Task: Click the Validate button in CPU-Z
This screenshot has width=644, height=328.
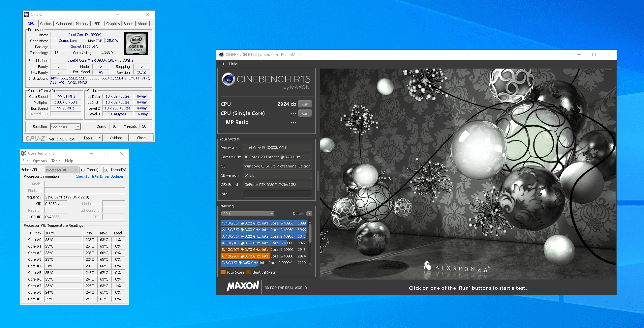Action: [116, 138]
